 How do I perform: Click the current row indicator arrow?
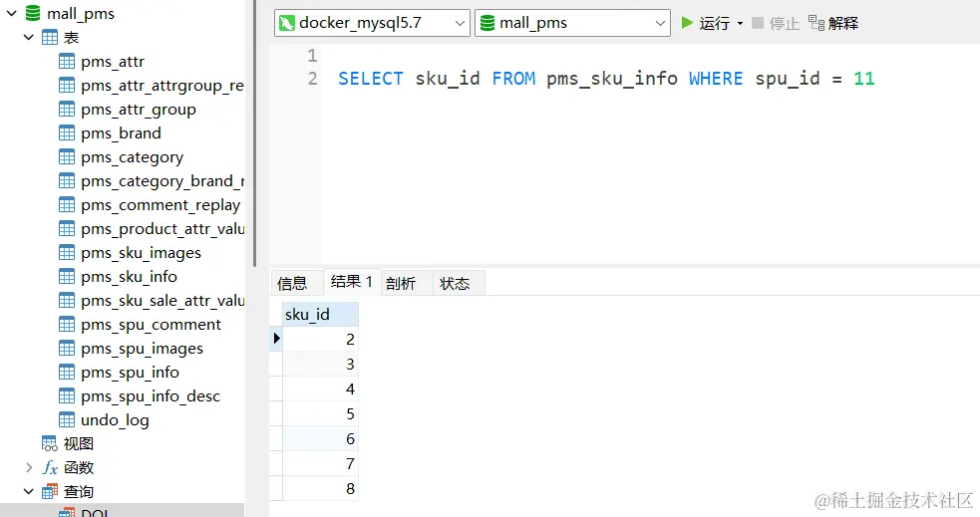pos(276,339)
